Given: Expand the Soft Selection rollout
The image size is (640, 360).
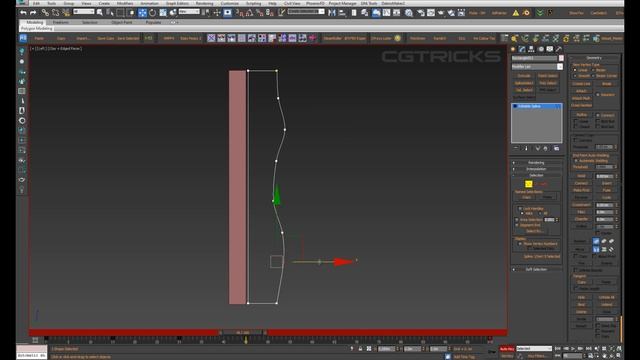Looking at the screenshot, I should coord(536,269).
